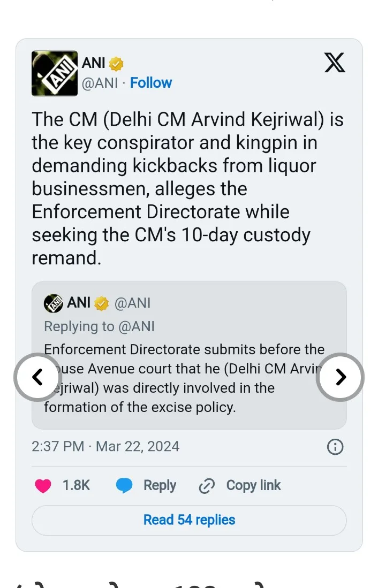Click 'Replying to @ANI' text
This screenshot has width=378, height=588.
point(99,326)
